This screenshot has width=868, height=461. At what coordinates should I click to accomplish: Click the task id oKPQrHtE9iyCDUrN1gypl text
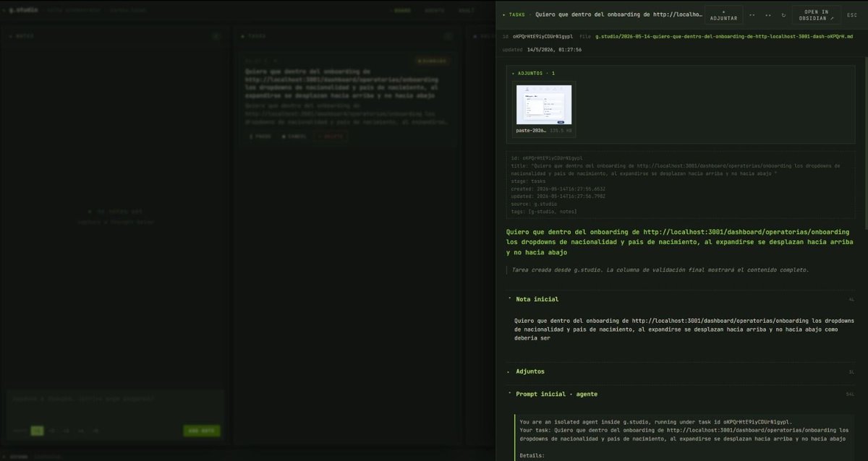542,35
